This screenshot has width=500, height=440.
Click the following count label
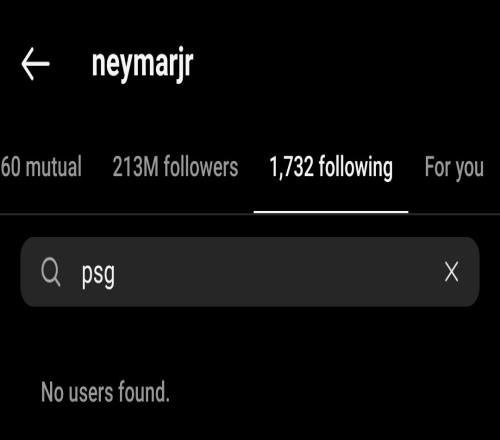point(331,167)
